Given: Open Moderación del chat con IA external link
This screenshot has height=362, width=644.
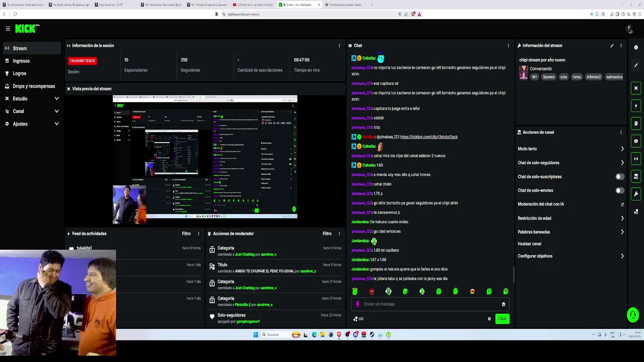Looking at the screenshot, I should click(x=622, y=204).
